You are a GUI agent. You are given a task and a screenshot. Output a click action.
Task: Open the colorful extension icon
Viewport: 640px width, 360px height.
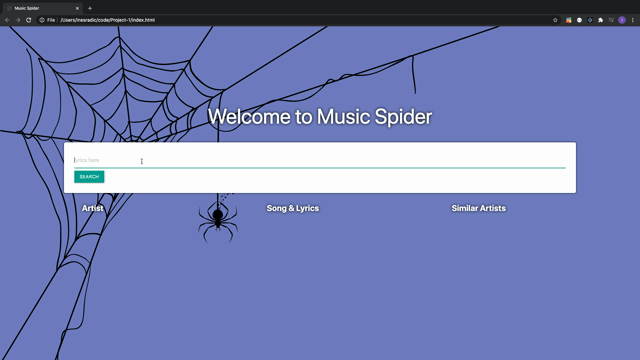(x=569, y=20)
